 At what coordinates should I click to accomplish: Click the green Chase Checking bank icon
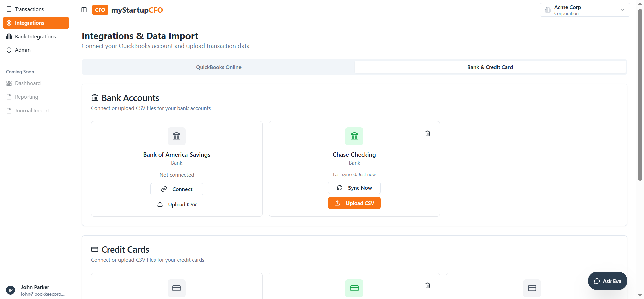click(x=354, y=136)
